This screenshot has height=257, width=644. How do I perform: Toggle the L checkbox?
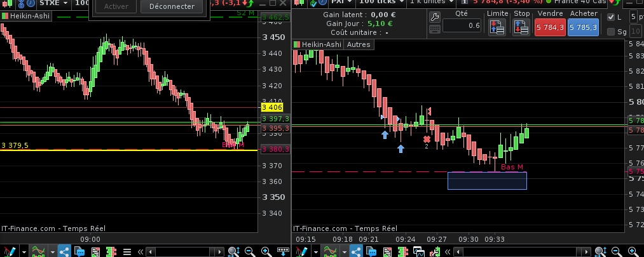pyautogui.click(x=611, y=17)
